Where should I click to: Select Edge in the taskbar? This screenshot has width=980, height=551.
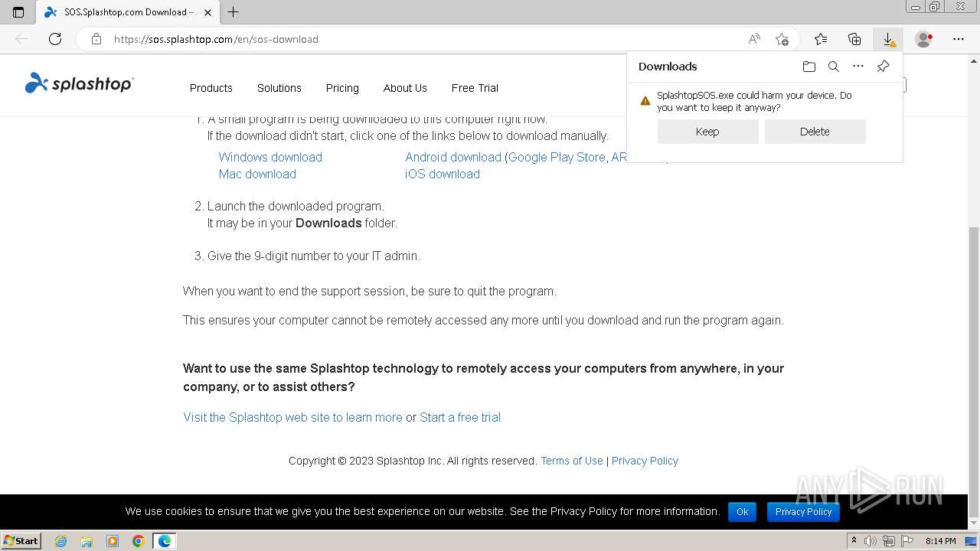point(165,541)
